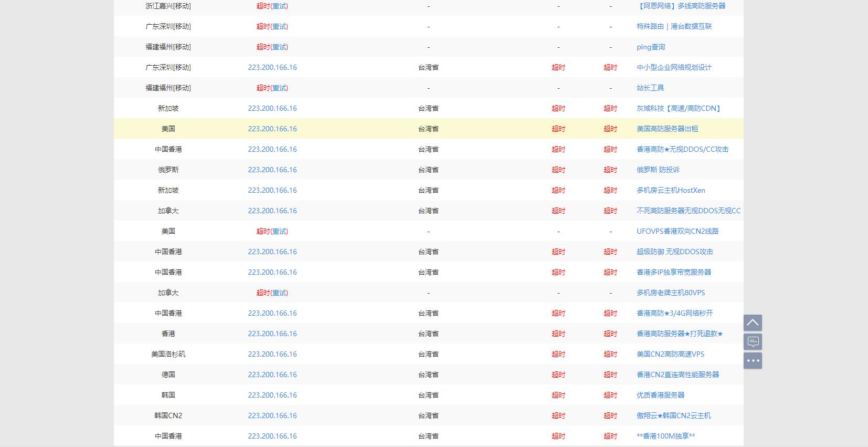868x447 pixels.
Task: Open 香港高防★无视DDOS/CC攻击 link
Action: point(682,149)
